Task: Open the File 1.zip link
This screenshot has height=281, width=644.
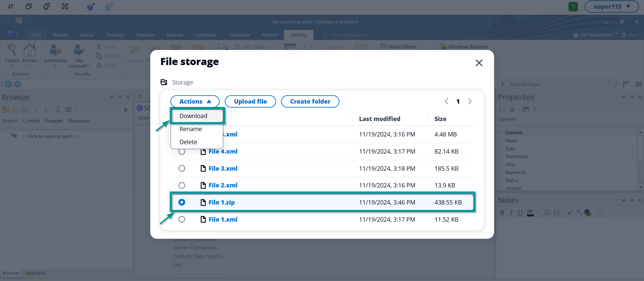Action: pos(221,203)
